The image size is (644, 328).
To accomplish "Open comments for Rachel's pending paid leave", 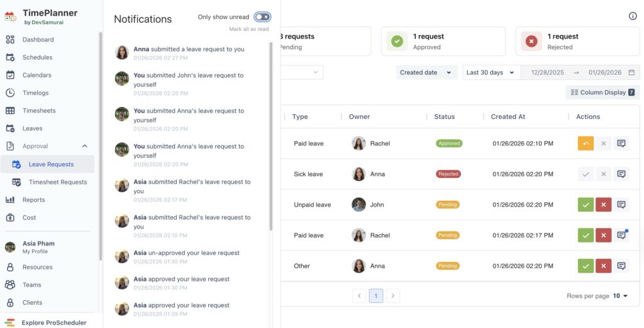I will pos(621,235).
